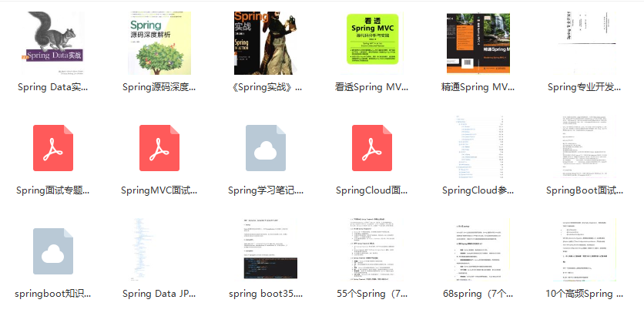Select the springboot知识 cloud file icon
Screen dimensions: 644x313
click(x=53, y=251)
